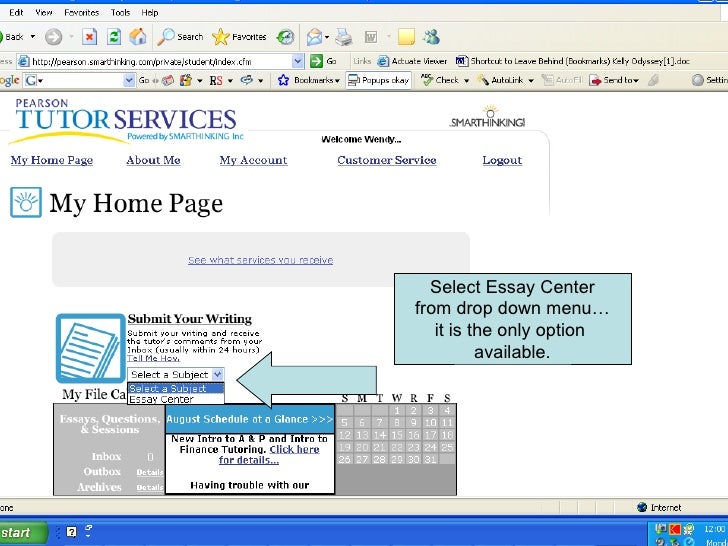Image resolution: width=728 pixels, height=546 pixels.
Task: Expand the address bar dropdown arrow
Action: coord(298,61)
